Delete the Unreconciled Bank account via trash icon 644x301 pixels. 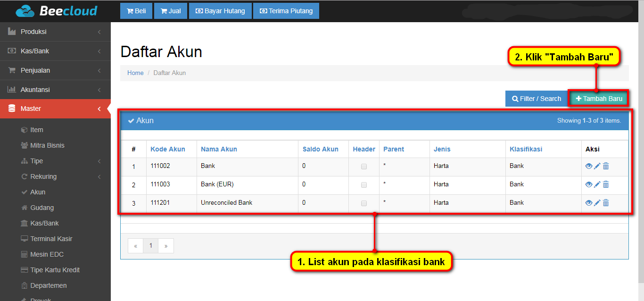[x=606, y=203]
